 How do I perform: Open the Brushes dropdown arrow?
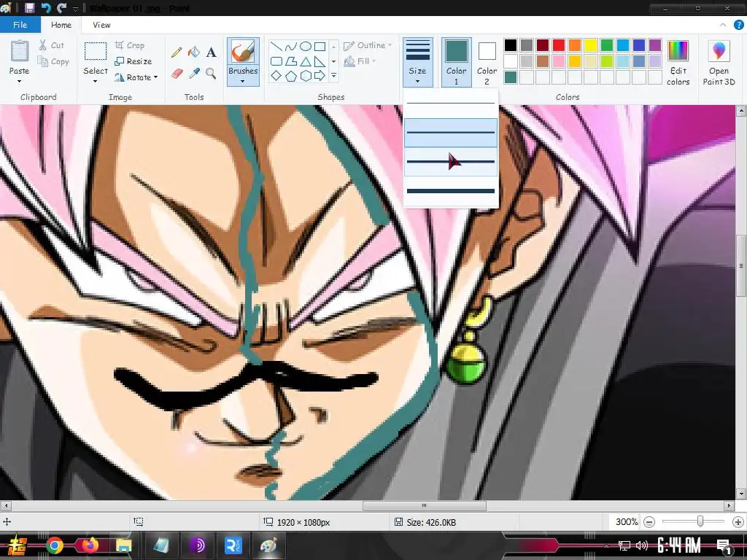click(x=243, y=82)
